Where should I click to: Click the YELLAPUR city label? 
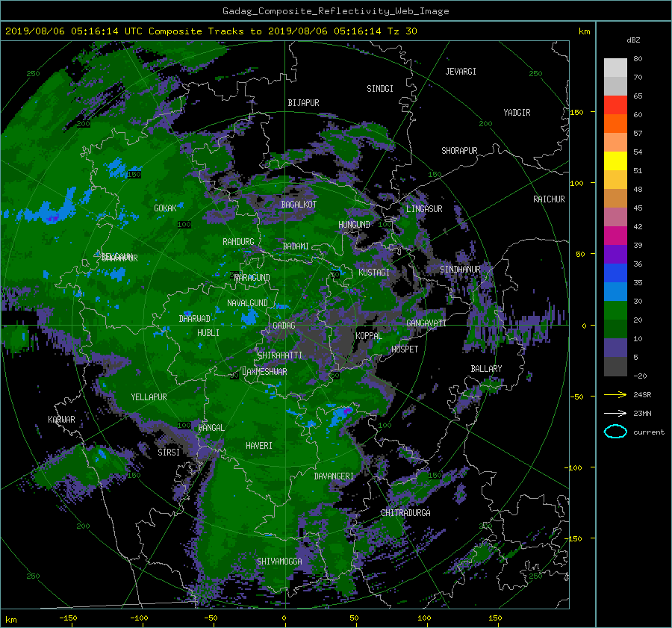tap(149, 397)
